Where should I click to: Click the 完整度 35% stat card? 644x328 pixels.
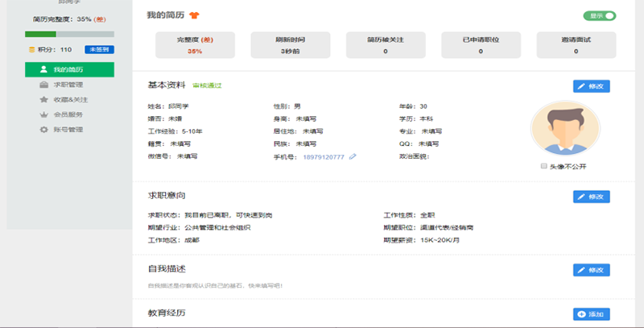pos(195,45)
